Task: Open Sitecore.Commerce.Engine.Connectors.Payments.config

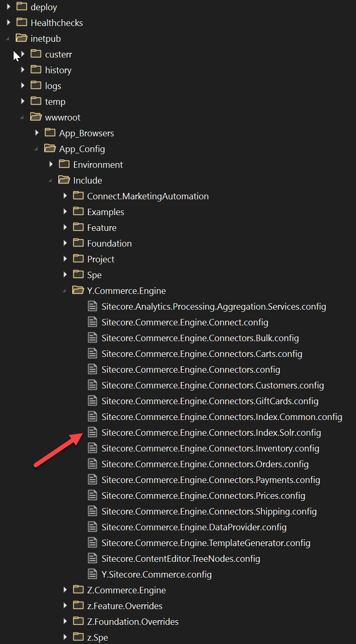Action: tap(211, 480)
